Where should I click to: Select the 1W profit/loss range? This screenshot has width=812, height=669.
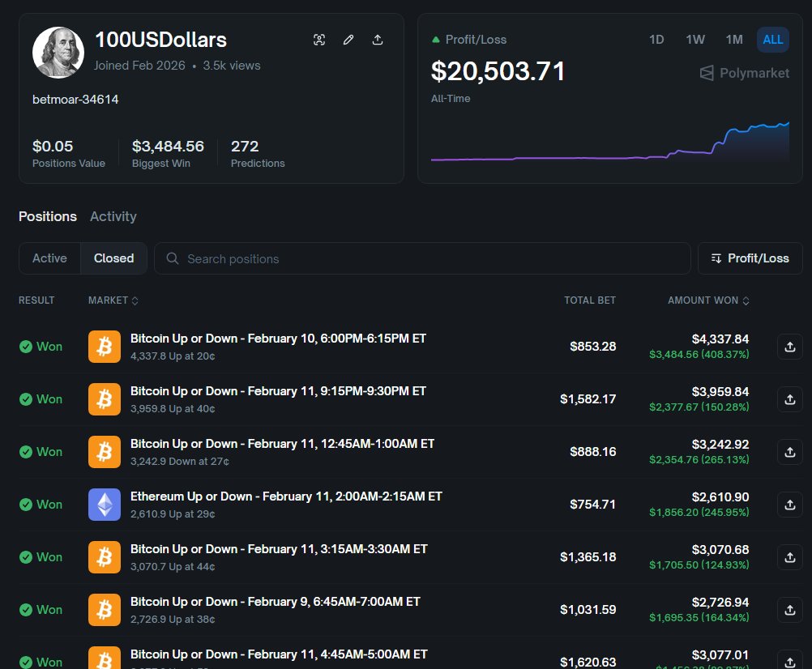click(x=695, y=40)
